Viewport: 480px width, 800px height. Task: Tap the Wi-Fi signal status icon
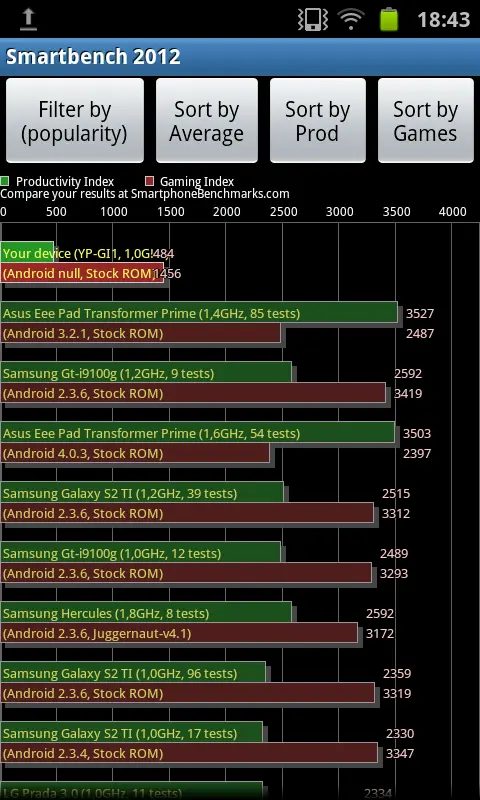tap(350, 20)
